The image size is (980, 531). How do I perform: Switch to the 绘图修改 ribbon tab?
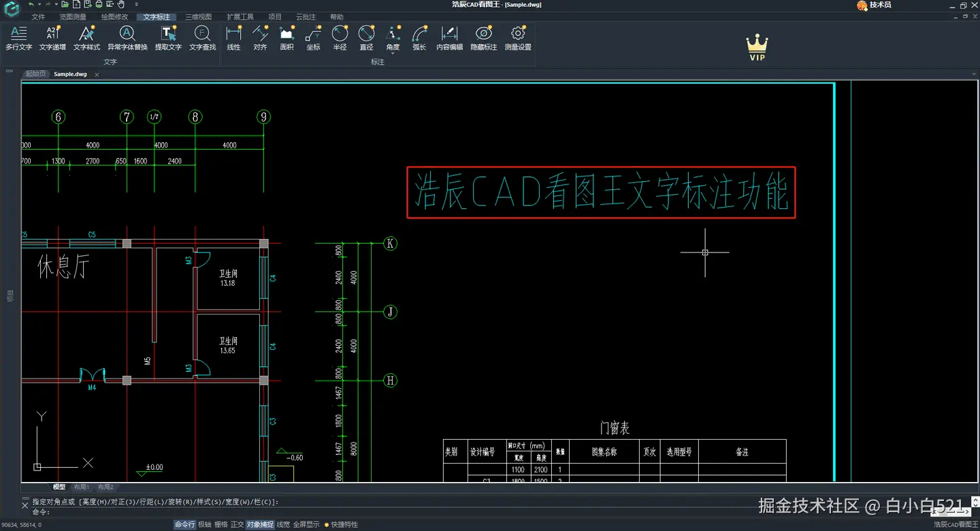114,17
